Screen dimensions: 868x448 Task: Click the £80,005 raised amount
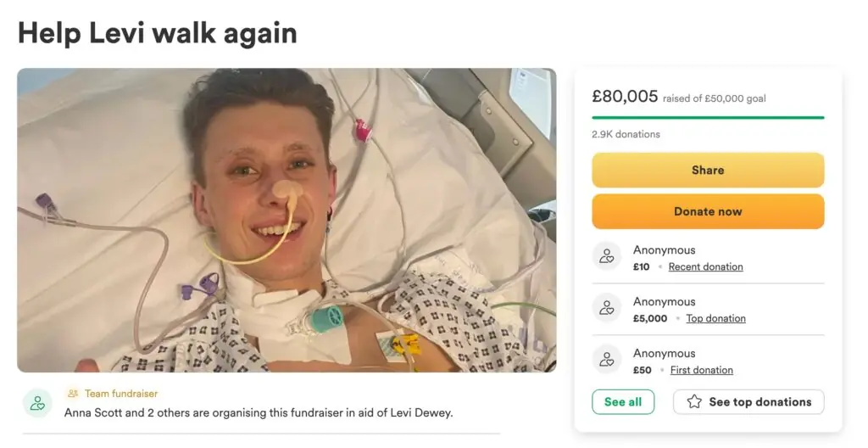(625, 97)
